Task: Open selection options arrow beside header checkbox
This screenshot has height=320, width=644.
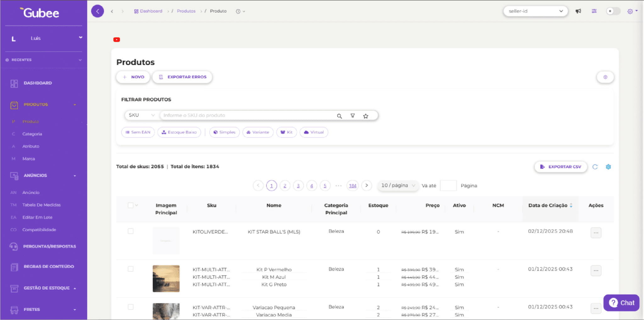Action: (136, 205)
